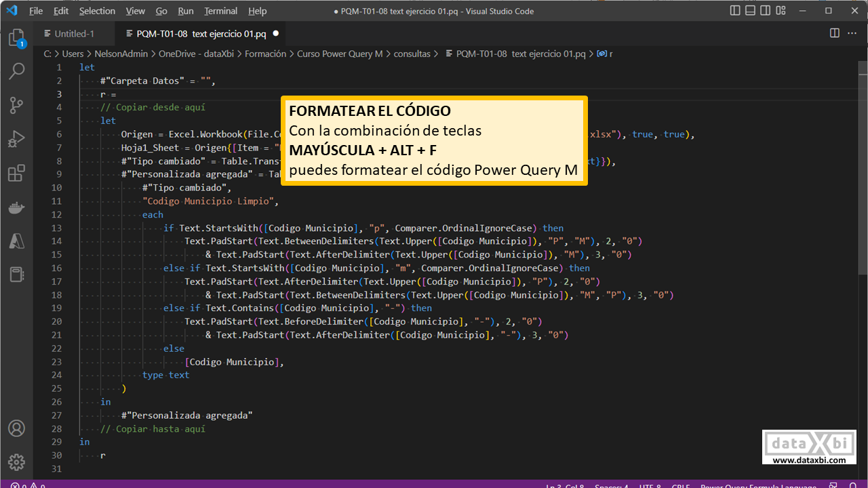
Task: Open the Manage gear icon
Action: 16,462
